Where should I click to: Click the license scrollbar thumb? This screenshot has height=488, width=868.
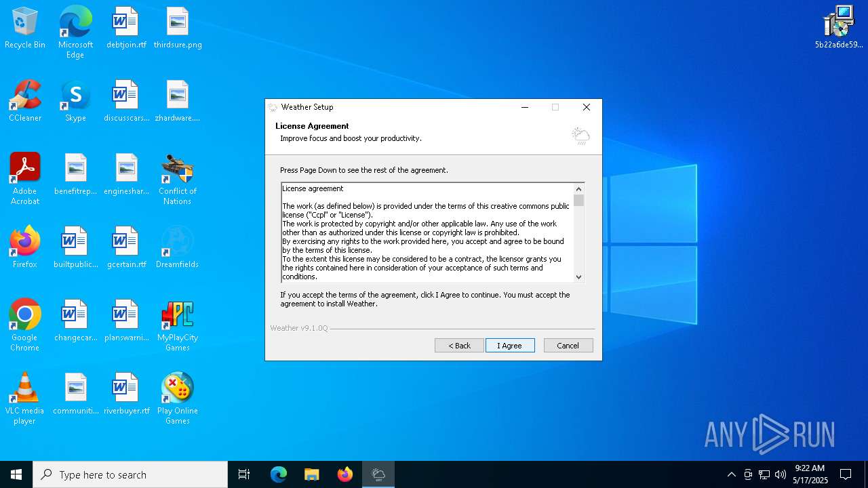tap(578, 200)
